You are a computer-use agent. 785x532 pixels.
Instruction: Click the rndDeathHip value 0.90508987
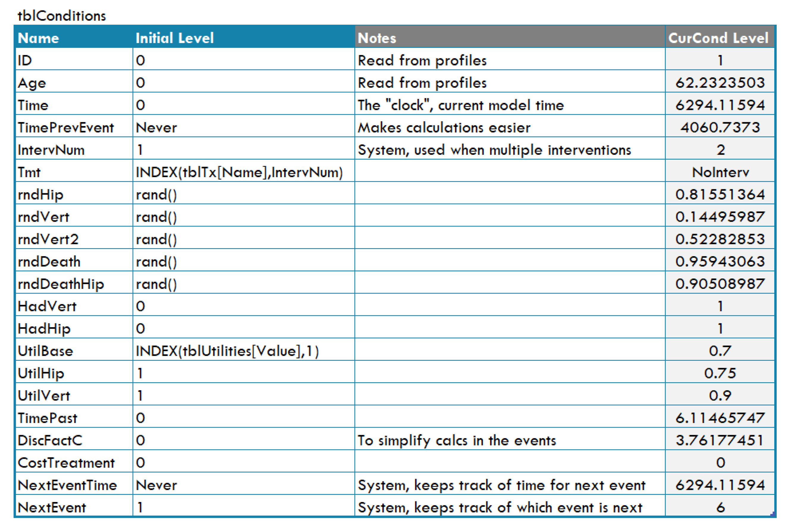pos(720,284)
